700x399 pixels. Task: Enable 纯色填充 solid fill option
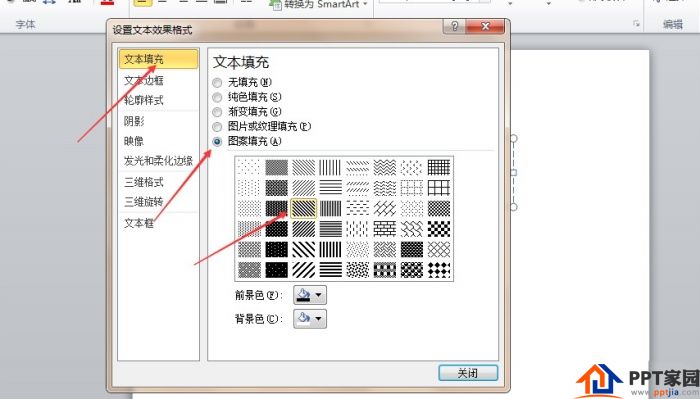(x=217, y=97)
